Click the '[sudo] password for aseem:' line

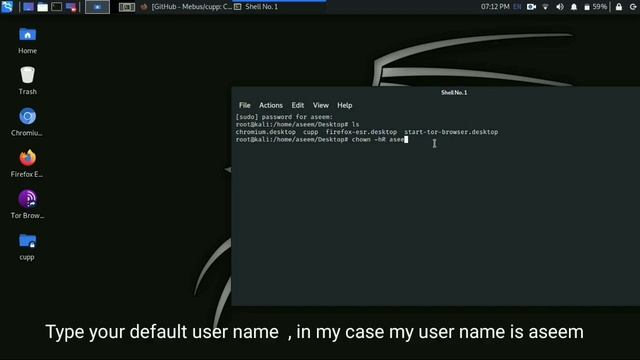point(284,117)
